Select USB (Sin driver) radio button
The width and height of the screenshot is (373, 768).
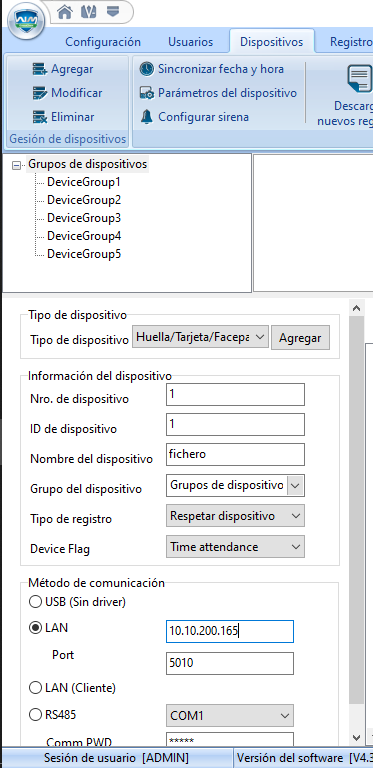(35, 602)
